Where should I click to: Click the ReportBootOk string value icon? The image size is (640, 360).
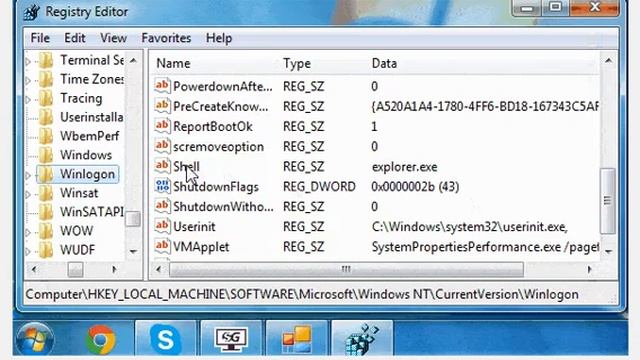[162, 126]
